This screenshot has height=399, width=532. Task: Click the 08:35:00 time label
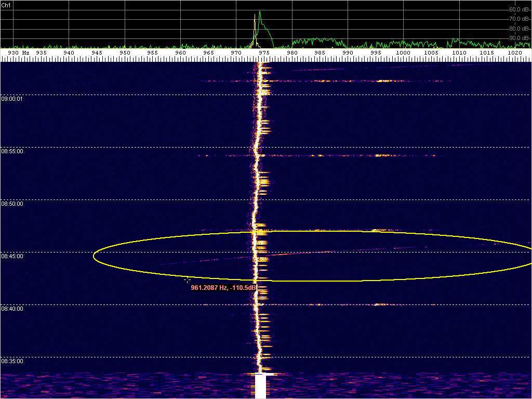12,361
